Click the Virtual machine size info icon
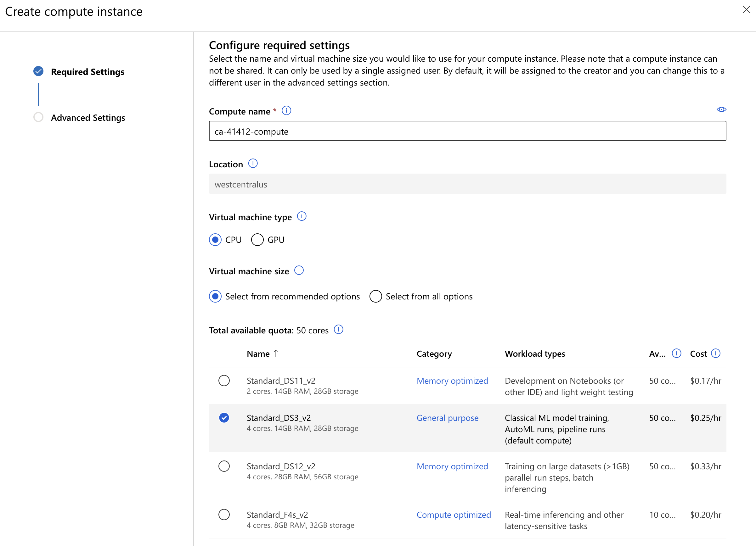The width and height of the screenshot is (756, 546). (299, 270)
